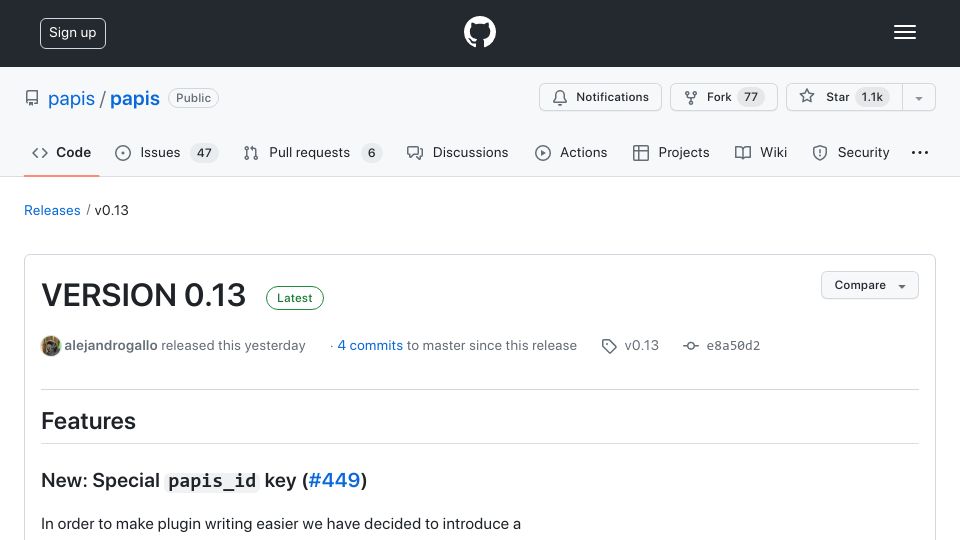The height and width of the screenshot is (540, 960).
Task: Click the fork count 77
Action: (751, 97)
